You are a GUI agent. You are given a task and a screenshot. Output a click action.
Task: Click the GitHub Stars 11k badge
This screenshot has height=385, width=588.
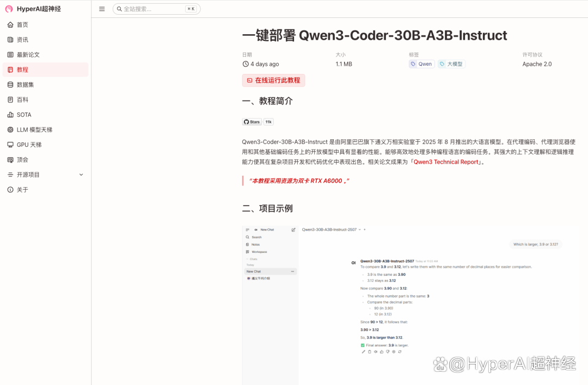(258, 122)
